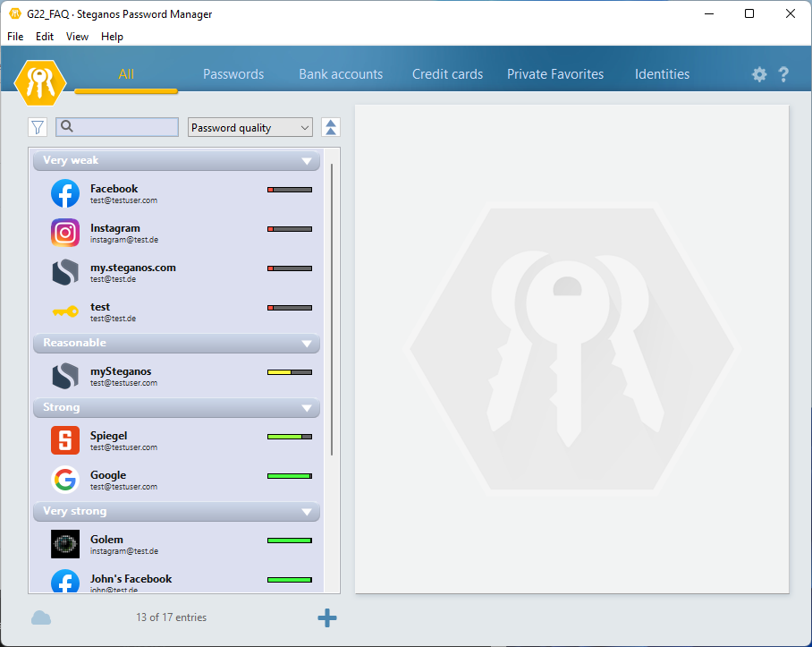Switch to the Bank accounts tab

pyautogui.click(x=341, y=74)
